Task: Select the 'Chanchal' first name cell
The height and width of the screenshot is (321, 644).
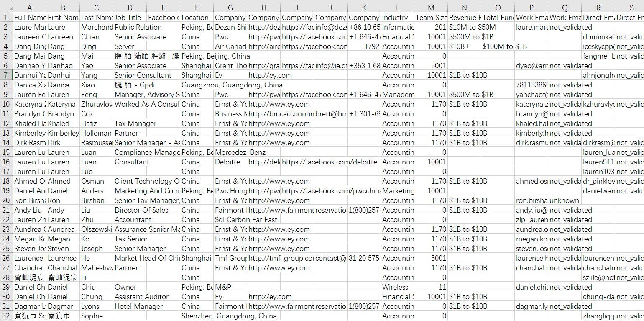Action: point(63,268)
